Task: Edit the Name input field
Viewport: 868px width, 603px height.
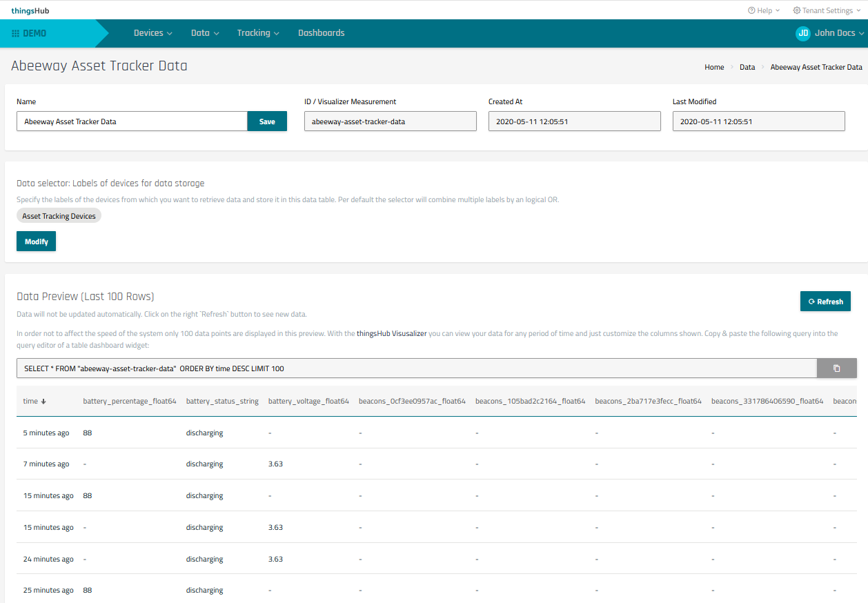Action: [132, 121]
